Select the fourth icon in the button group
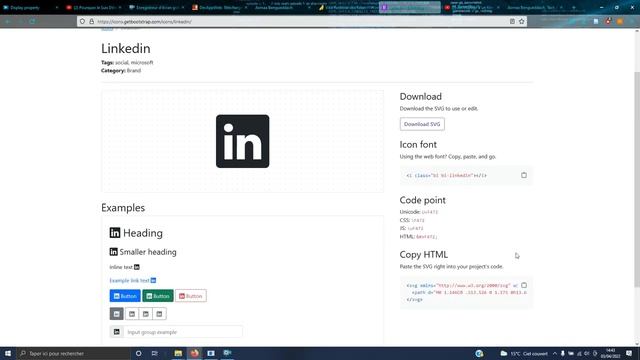Viewport: 640px width, 360px height. pyautogui.click(x=159, y=314)
